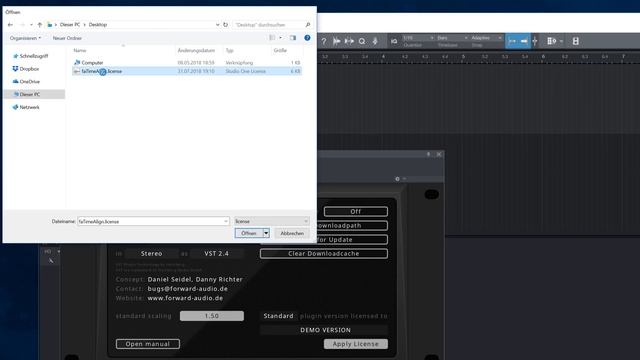640x360 pixels.
Task: Select the arrow pointer tool at left edge
Action: pyautogui.click(x=51, y=261)
